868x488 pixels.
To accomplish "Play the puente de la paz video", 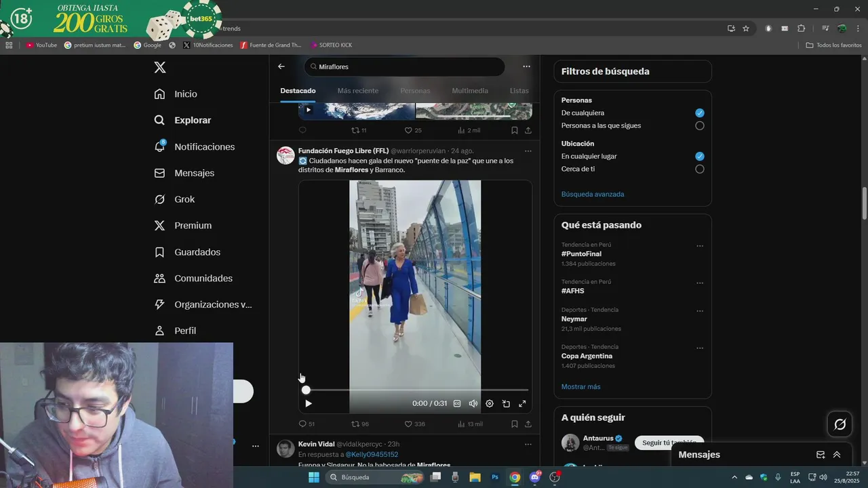I will tap(309, 403).
